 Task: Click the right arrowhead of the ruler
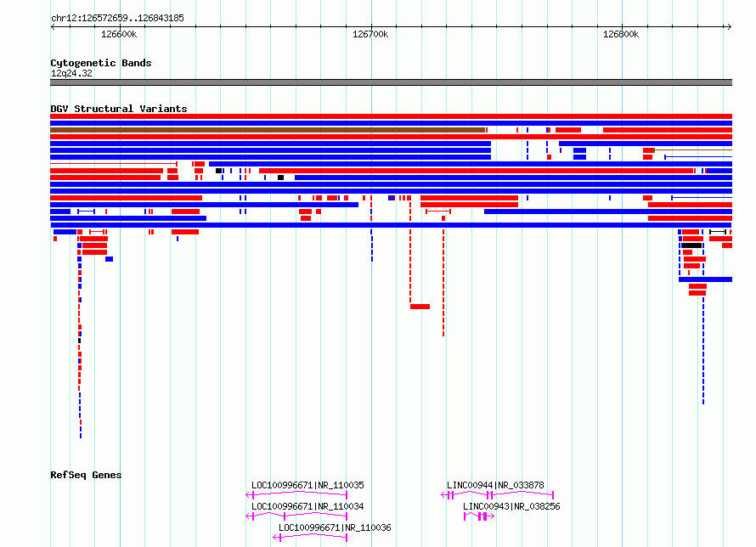pyautogui.click(x=729, y=27)
